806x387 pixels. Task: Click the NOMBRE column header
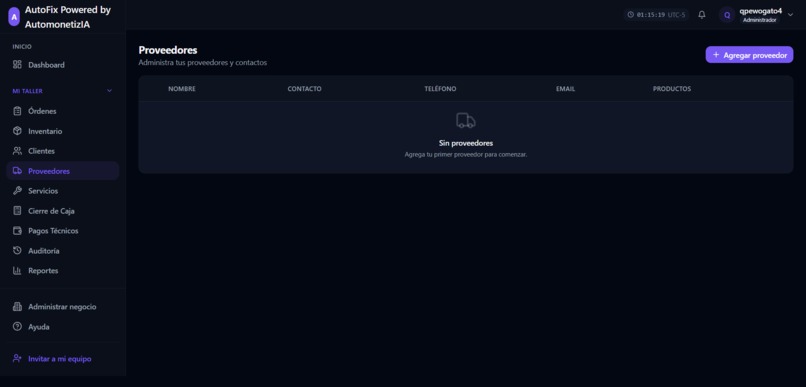tap(182, 89)
